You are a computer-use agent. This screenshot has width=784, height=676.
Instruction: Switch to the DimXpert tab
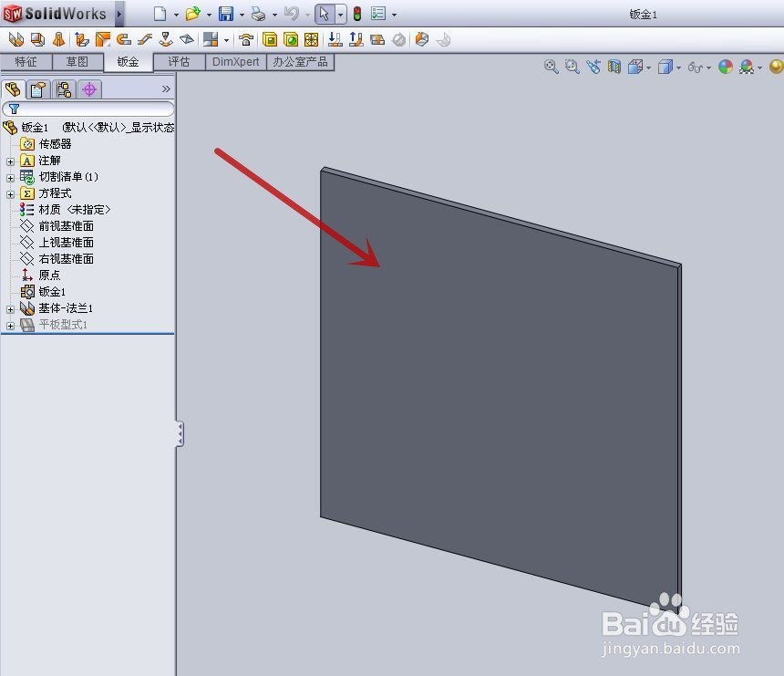(235, 62)
